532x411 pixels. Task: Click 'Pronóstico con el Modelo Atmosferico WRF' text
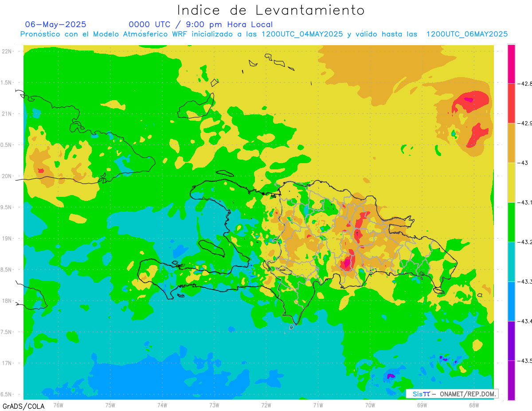click(x=105, y=34)
